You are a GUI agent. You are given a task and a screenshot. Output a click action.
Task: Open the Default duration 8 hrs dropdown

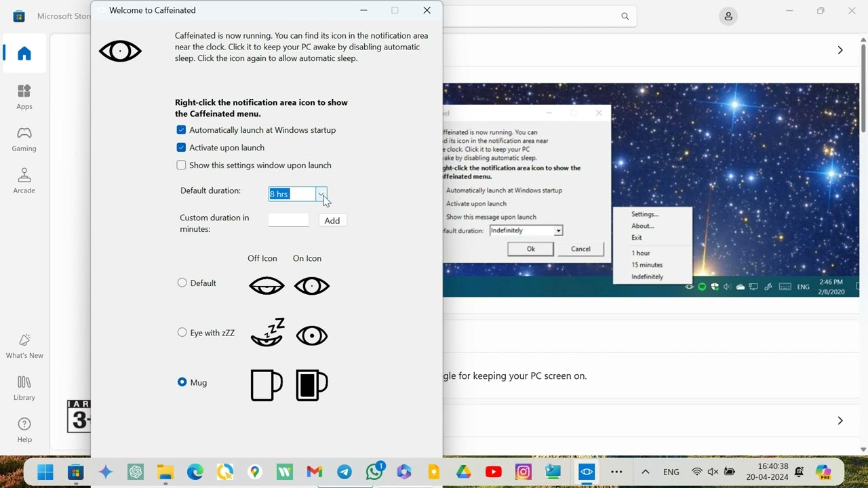coord(321,195)
